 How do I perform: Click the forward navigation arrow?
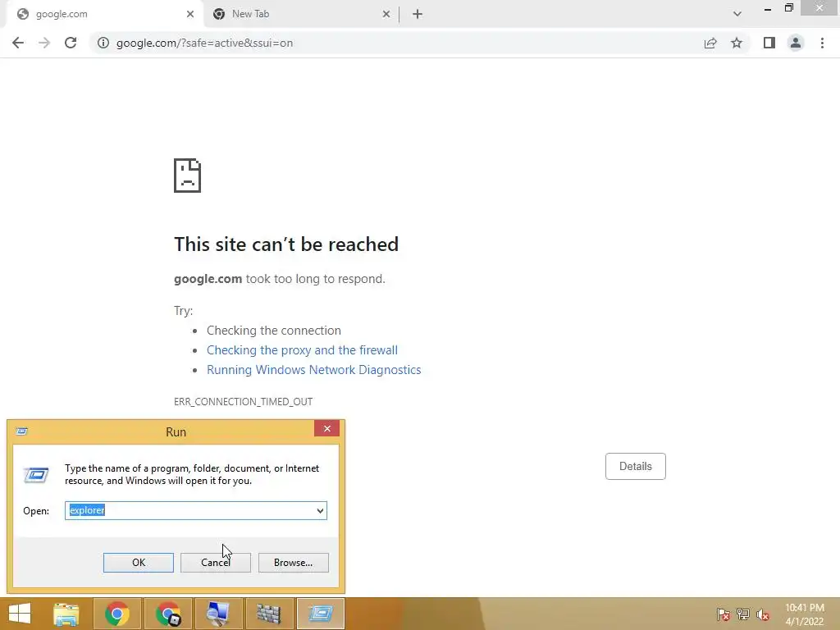pos(44,43)
